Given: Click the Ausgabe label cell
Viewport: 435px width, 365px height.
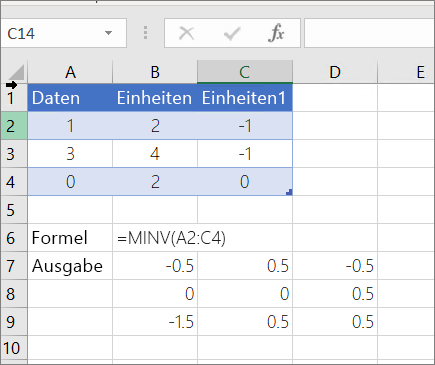Looking at the screenshot, I should tap(70, 266).
